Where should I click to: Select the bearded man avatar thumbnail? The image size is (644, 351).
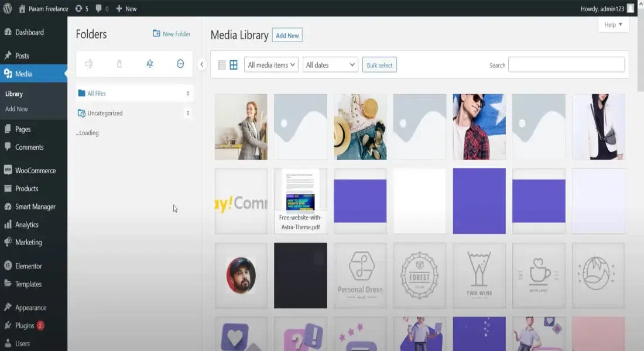point(241,276)
